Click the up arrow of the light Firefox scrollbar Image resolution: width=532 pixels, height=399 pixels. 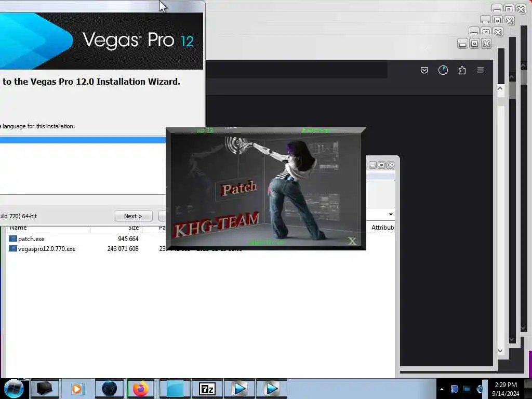(x=500, y=88)
